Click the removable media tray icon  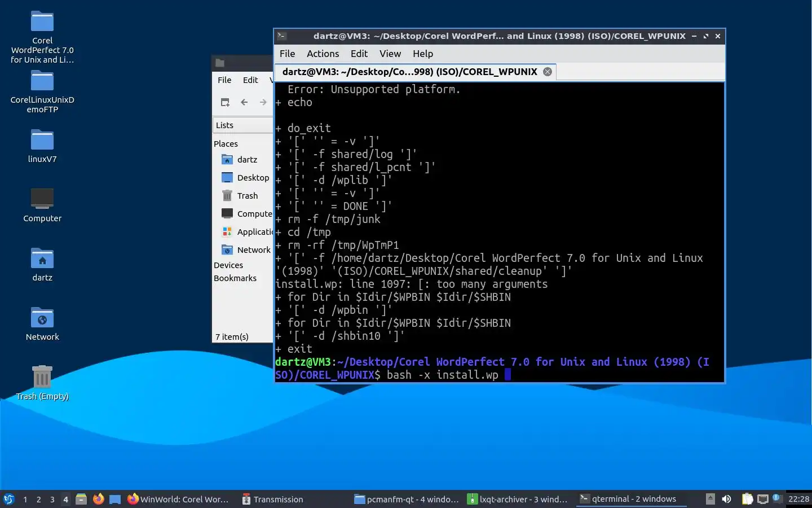click(710, 499)
